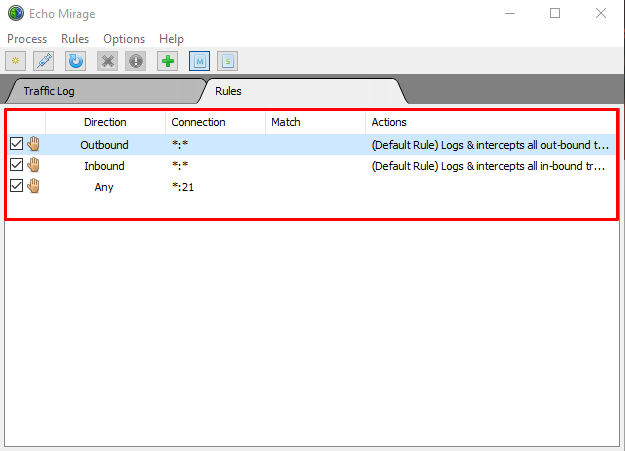Switch to the Traffic Log tab
The width and height of the screenshot is (625, 451).
pos(106,91)
